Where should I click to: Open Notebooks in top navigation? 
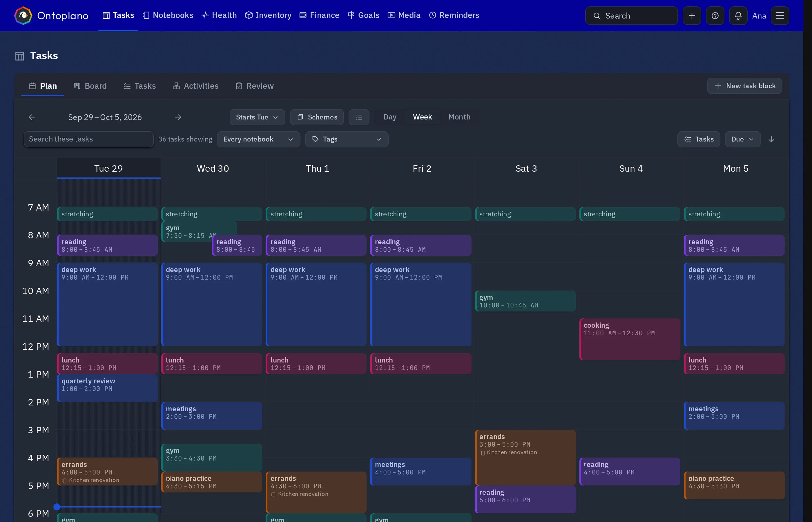168,15
